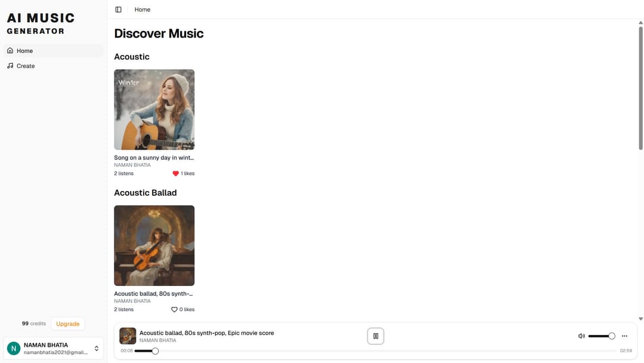Click the Create music note icon

(10, 66)
